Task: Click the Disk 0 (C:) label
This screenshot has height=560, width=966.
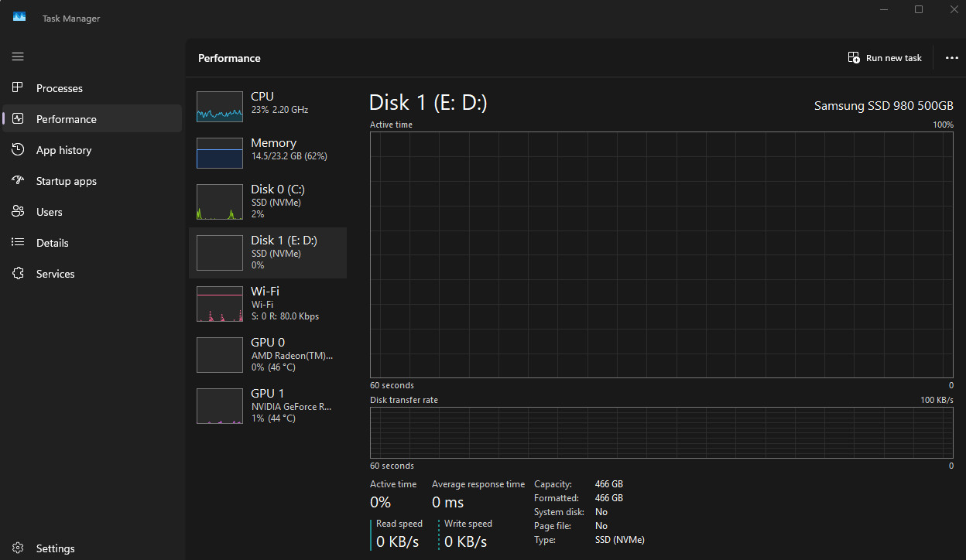Action: 279,190
